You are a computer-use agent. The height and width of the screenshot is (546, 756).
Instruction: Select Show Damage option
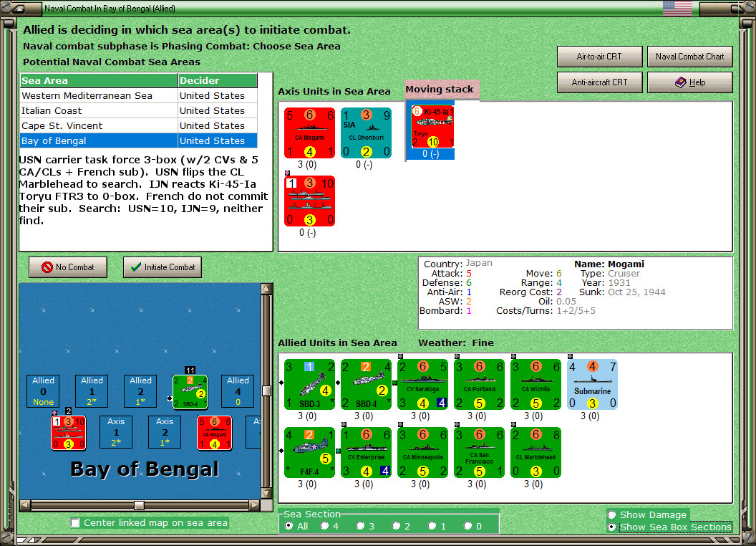612,514
